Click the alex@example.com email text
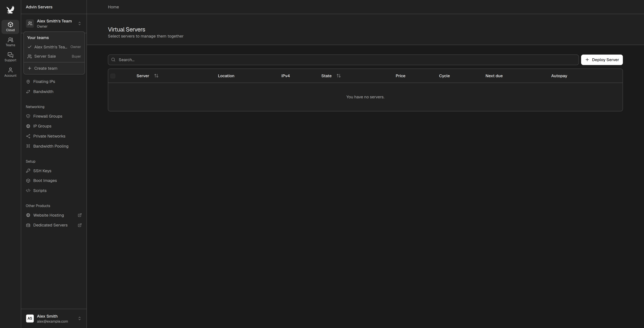Viewport: 644px width, 328px height. point(52,321)
